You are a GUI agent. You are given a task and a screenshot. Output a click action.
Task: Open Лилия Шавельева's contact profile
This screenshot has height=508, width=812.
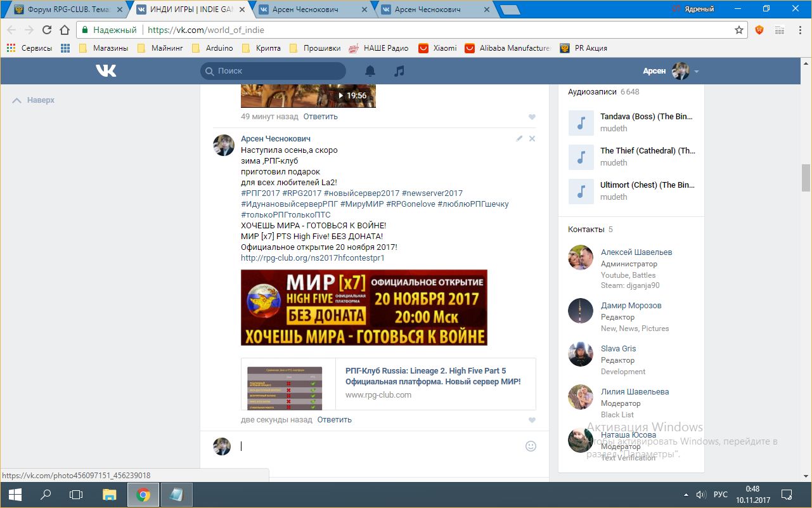click(x=635, y=391)
